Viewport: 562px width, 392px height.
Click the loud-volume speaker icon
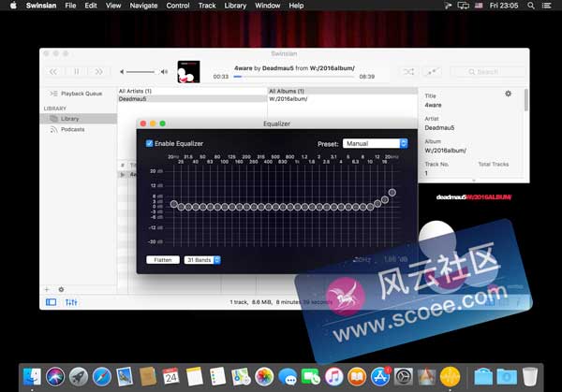[x=164, y=72]
